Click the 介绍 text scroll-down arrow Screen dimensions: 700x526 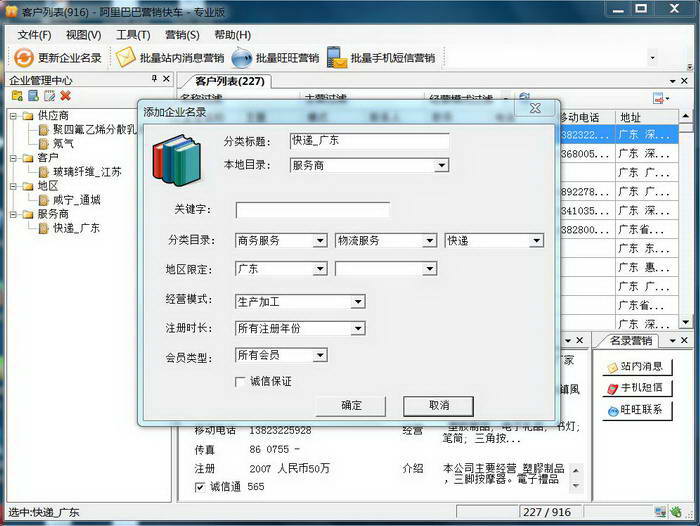click(576, 486)
